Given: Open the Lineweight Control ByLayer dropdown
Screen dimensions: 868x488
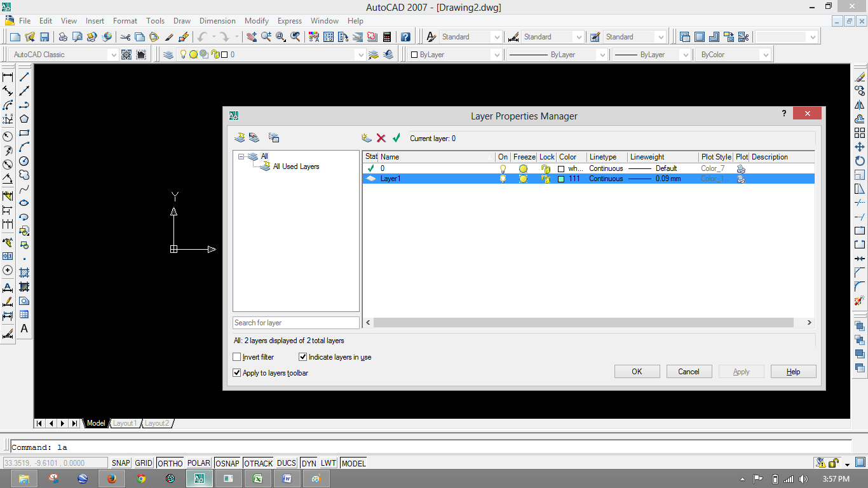Looking at the screenshot, I should coord(685,55).
